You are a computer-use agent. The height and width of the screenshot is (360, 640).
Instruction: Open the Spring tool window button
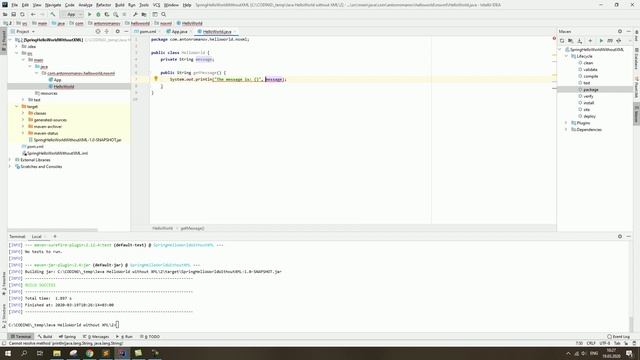pos(67,337)
